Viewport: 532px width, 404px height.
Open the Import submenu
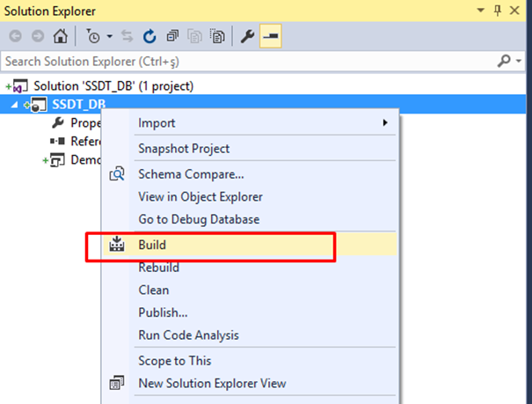click(250, 122)
